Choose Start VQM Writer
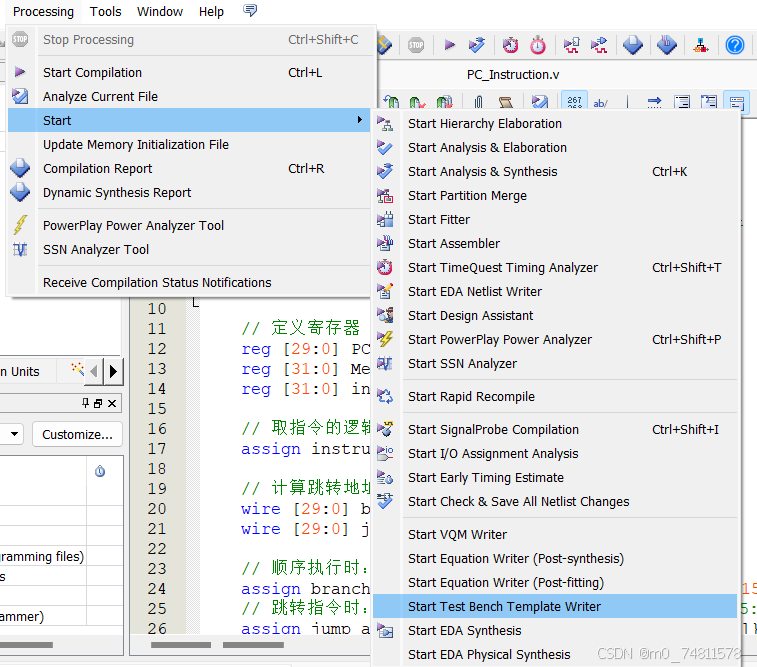This screenshot has width=757, height=667. [555, 535]
